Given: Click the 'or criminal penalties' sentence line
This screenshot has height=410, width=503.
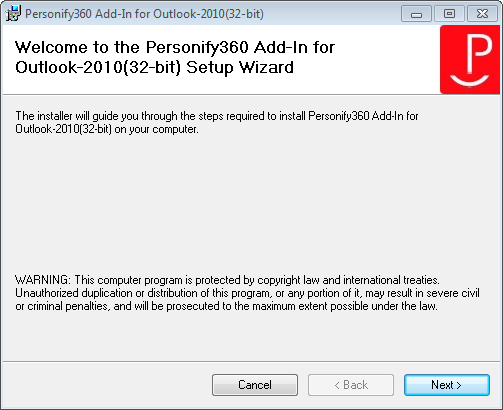Looking at the screenshot, I should click(226, 306).
